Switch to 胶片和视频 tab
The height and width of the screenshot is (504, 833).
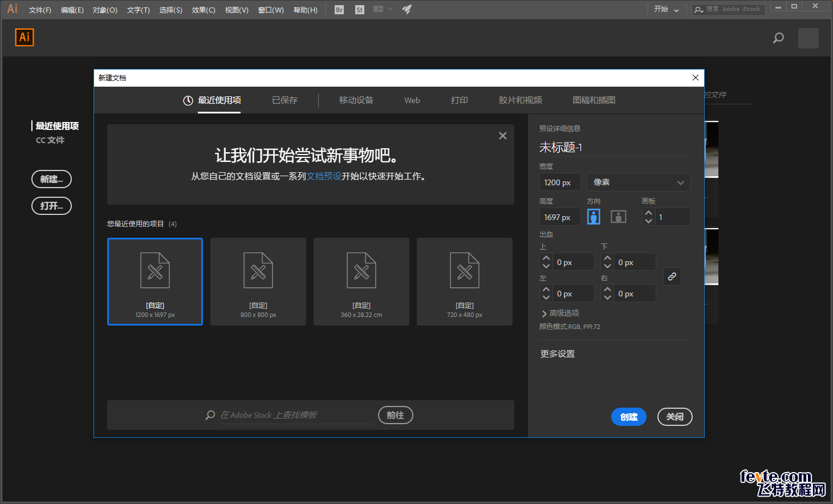(x=520, y=100)
